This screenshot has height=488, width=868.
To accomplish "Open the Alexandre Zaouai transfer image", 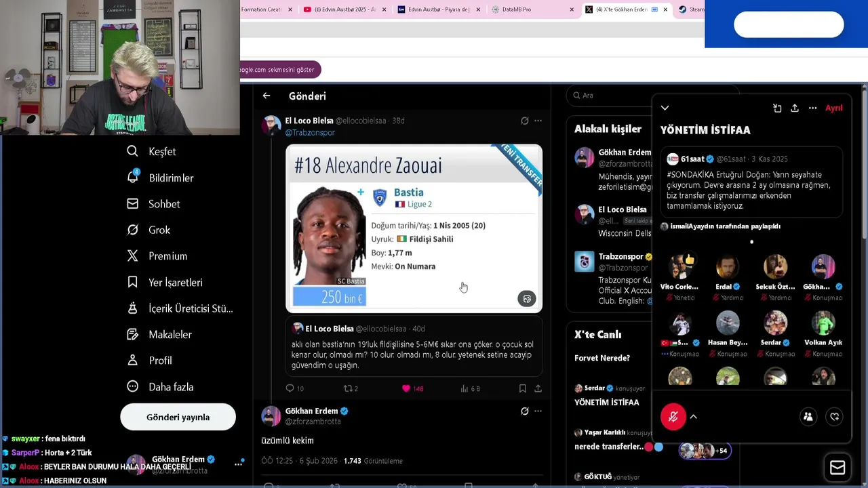I will (x=414, y=228).
